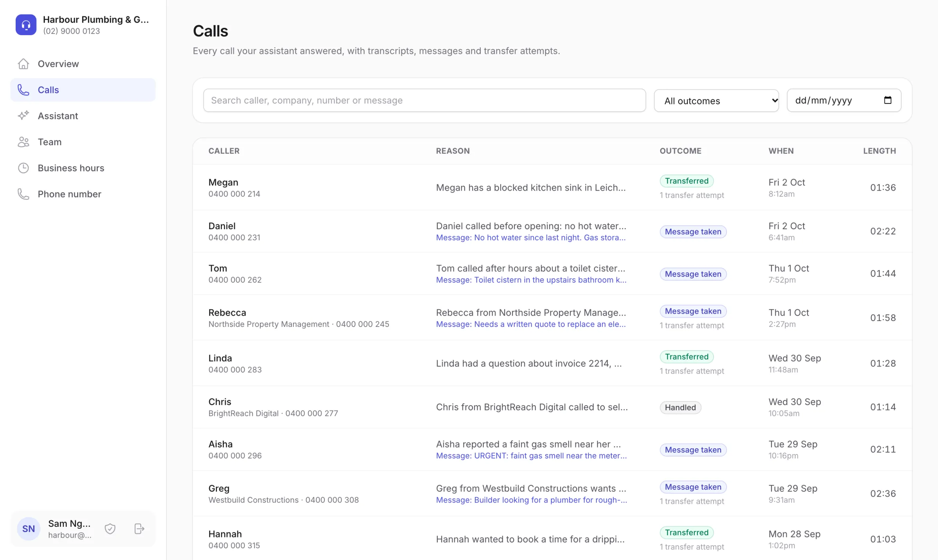Click the Overview house icon

coord(23,64)
